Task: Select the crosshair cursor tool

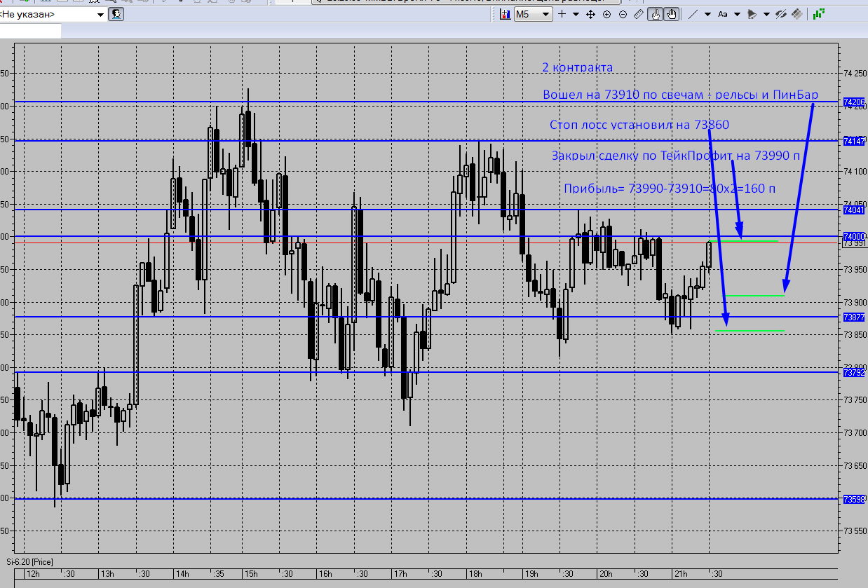Action: click(562, 14)
